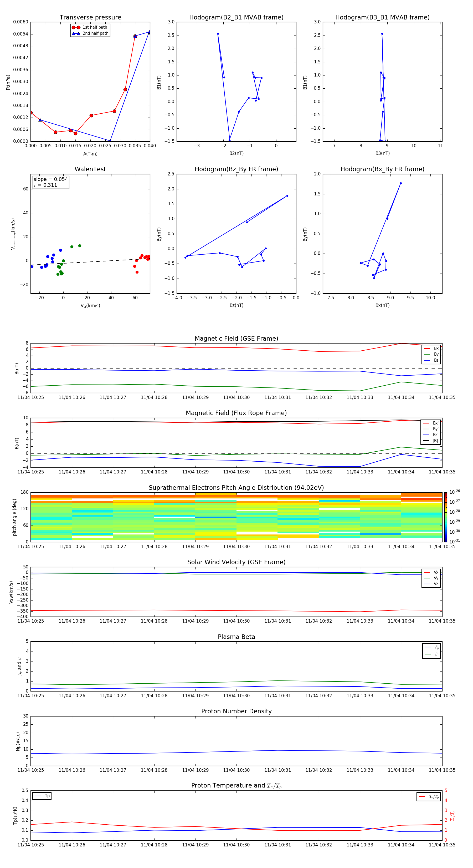Viewport: 473px width, 868px height.
Task: Click the 180 tick on pitch angle axis
Action: [25, 492]
